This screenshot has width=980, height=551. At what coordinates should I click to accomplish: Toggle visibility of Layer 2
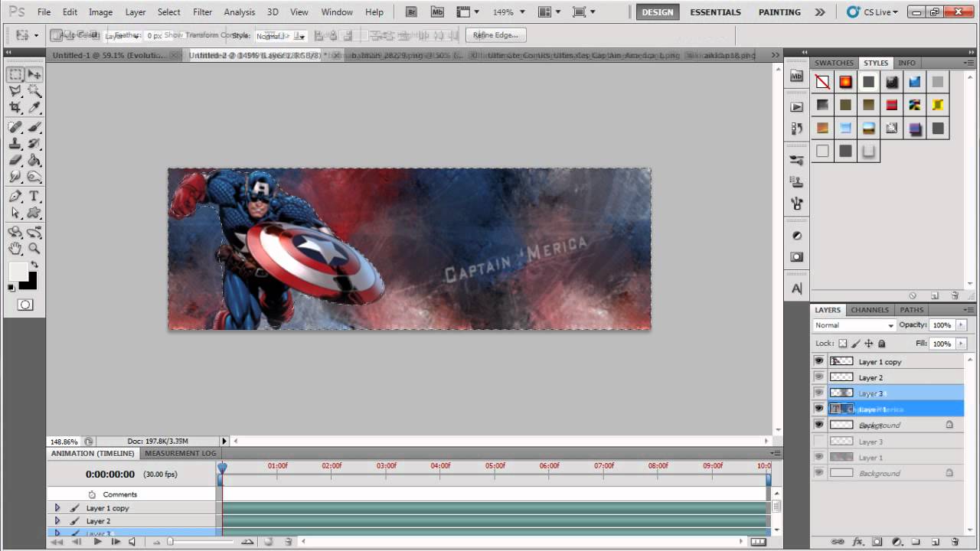click(819, 377)
